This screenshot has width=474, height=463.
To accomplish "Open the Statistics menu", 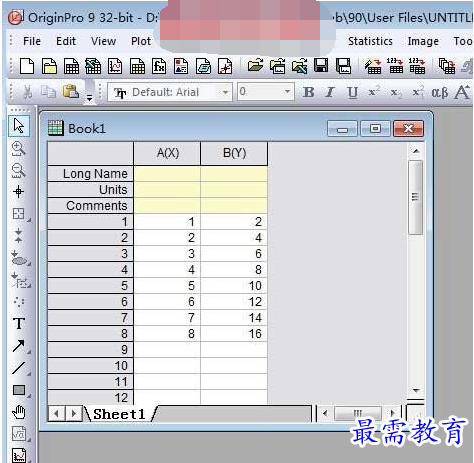I will 370,41.
